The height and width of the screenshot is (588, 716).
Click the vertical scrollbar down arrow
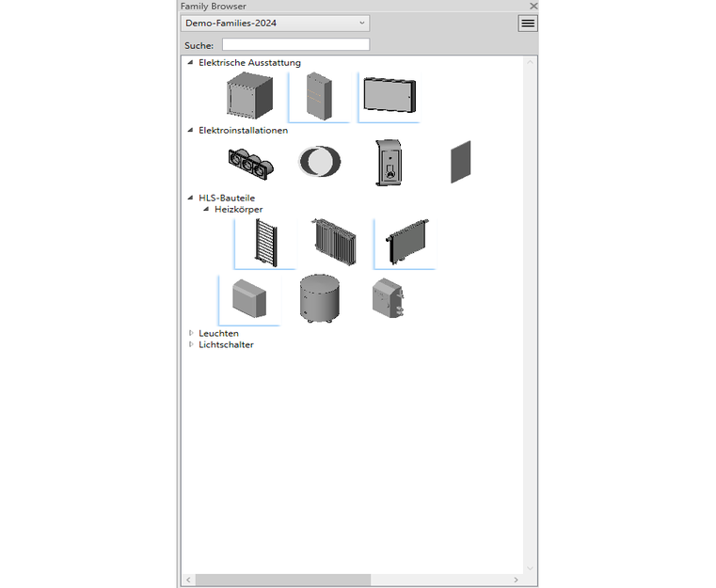click(x=530, y=568)
